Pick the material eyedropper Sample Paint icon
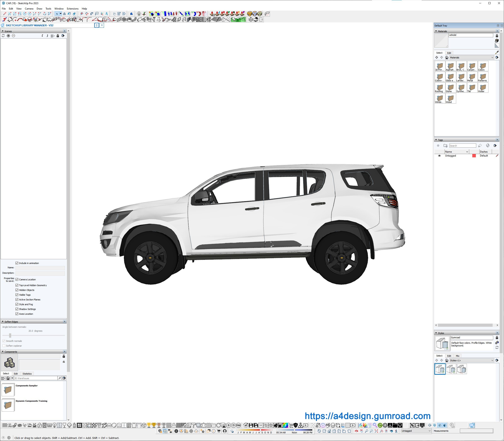This screenshot has height=441, width=504. [497, 52]
